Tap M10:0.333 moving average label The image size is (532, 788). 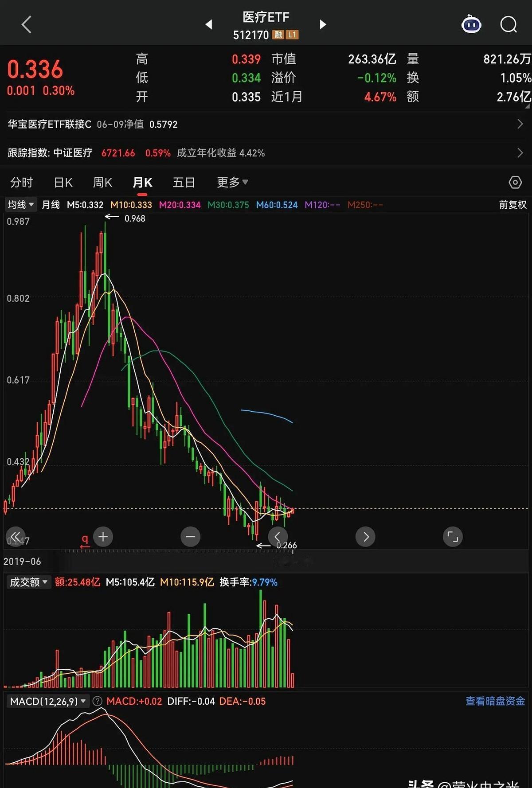pos(131,205)
